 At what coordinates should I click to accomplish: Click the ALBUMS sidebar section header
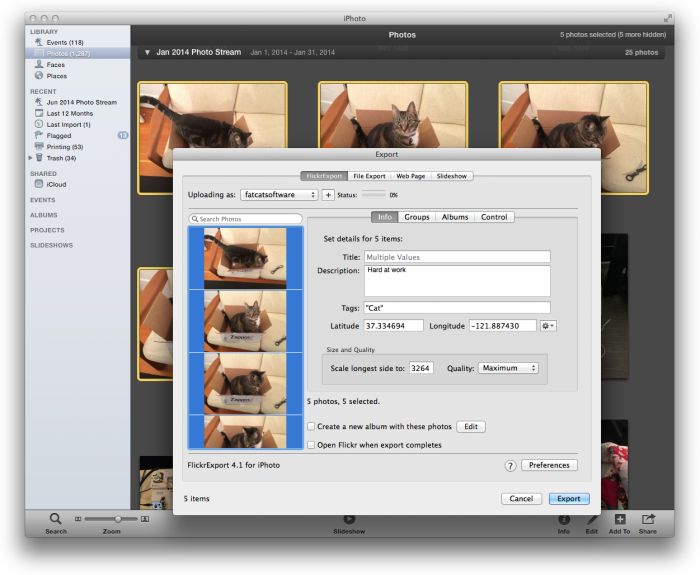coord(44,215)
